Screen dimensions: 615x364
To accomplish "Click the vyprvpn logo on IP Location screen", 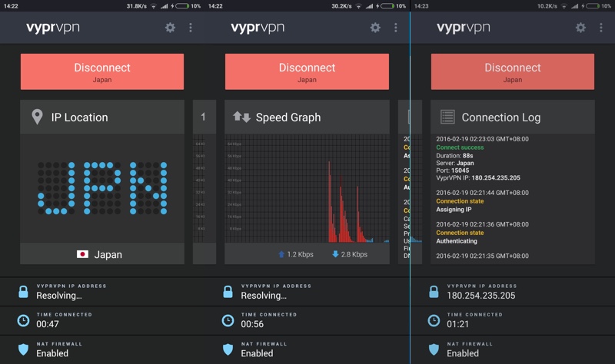I will click(53, 28).
